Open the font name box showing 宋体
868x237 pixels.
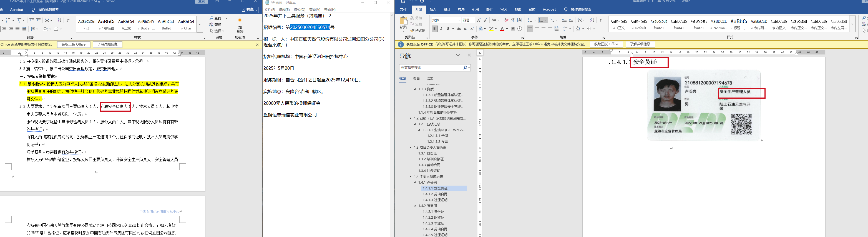pyautogui.click(x=446, y=20)
